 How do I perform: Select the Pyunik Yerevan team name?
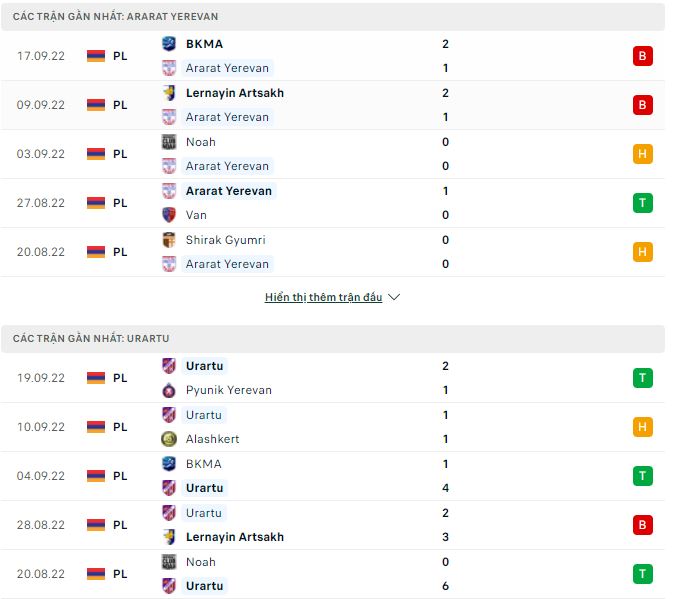[228, 390]
